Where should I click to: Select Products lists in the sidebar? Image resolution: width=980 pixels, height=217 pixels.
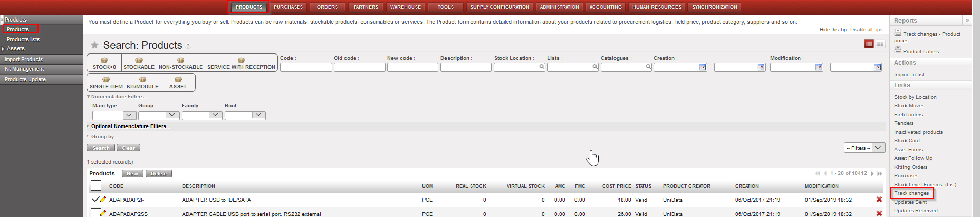click(x=23, y=39)
